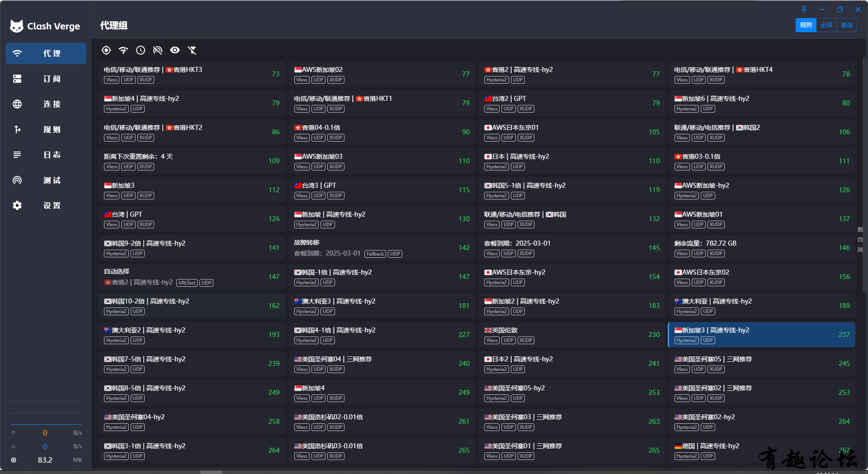Toggle the eye display-mode icon

click(x=175, y=50)
